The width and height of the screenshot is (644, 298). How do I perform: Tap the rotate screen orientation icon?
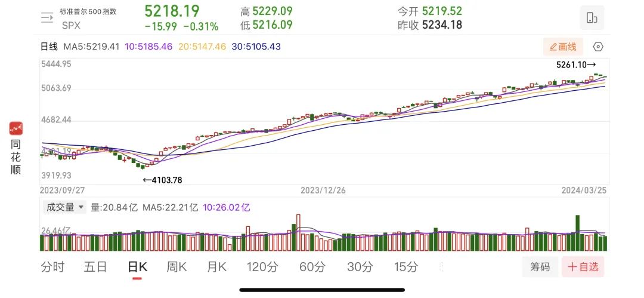592,18
